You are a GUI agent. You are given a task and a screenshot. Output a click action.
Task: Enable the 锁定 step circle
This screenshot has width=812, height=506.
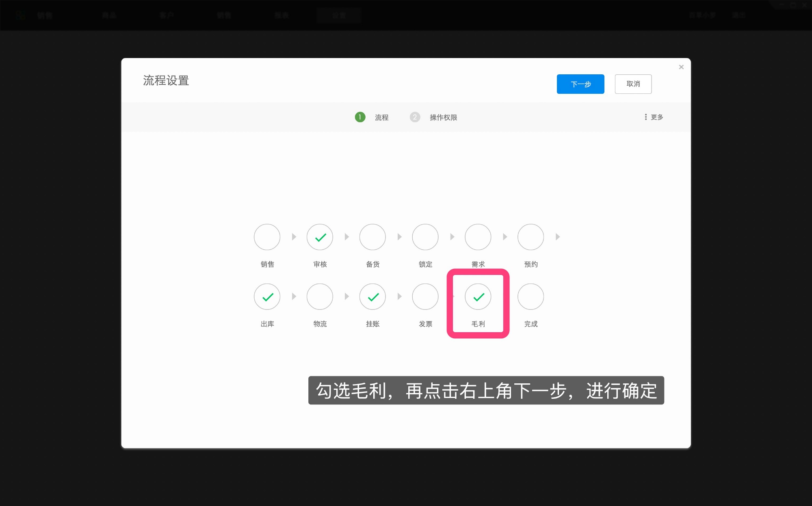[425, 237]
